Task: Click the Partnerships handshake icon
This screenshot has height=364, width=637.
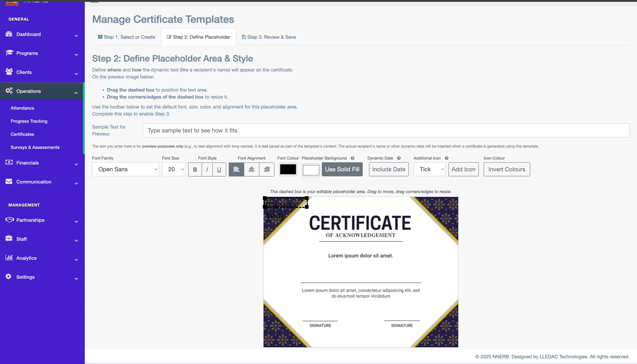Action: (10, 220)
